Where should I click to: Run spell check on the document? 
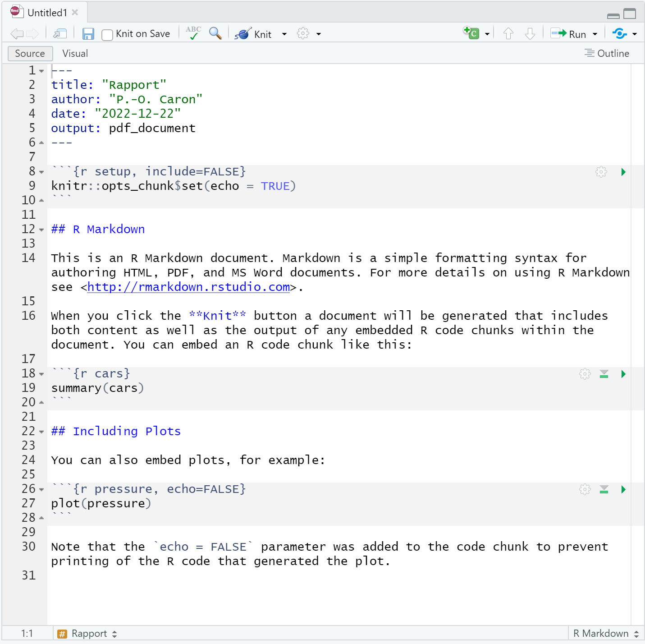pyautogui.click(x=193, y=33)
